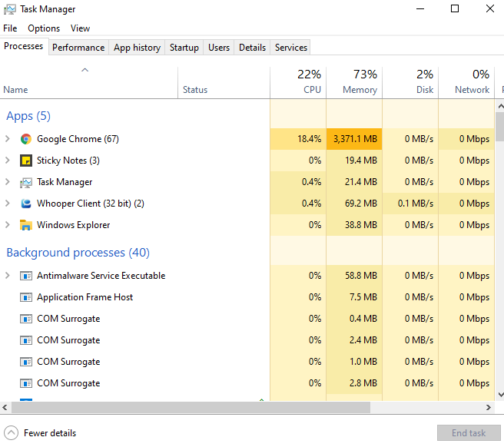Maximize the Task Manager window

pyautogui.click(x=455, y=9)
